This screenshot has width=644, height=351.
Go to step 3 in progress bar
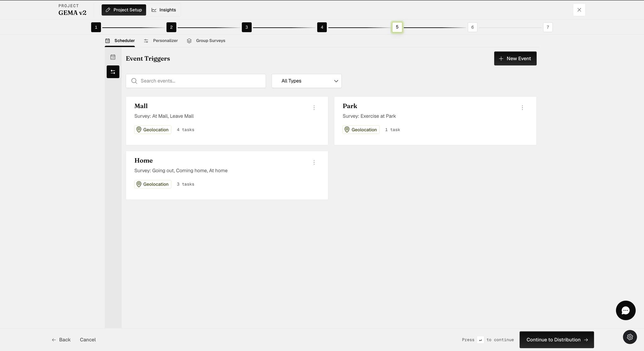[247, 27]
